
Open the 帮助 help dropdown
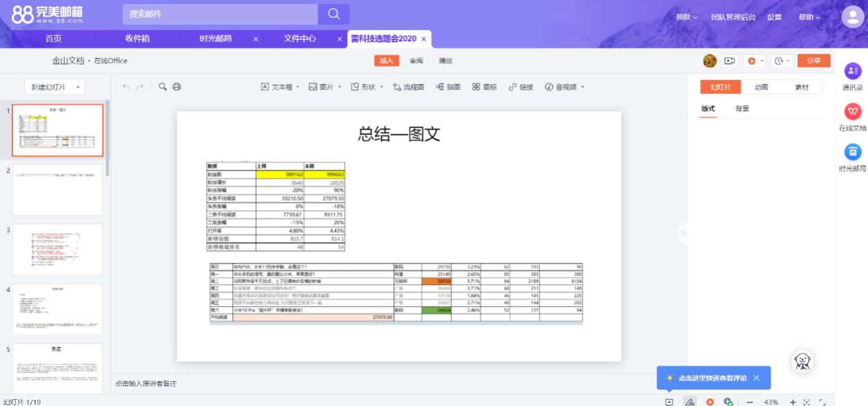(809, 17)
